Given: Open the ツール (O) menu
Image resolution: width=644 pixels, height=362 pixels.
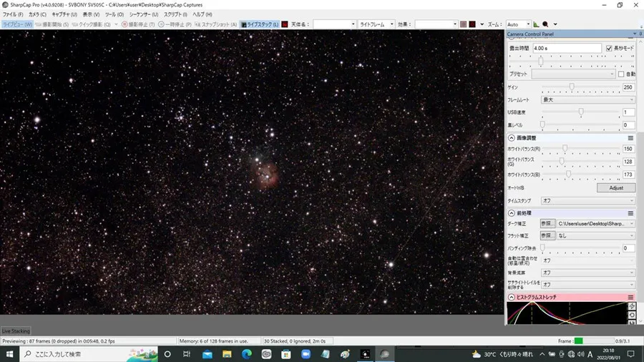Looking at the screenshot, I should pos(114,14).
